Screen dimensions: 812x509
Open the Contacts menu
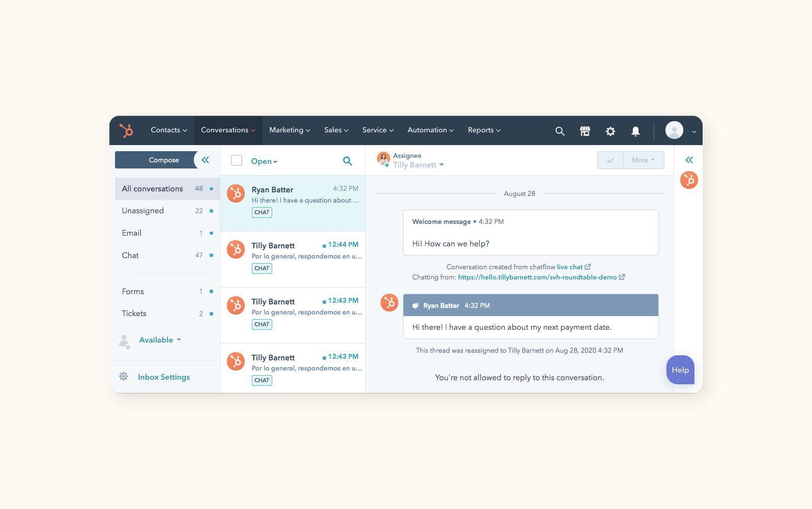tap(169, 130)
